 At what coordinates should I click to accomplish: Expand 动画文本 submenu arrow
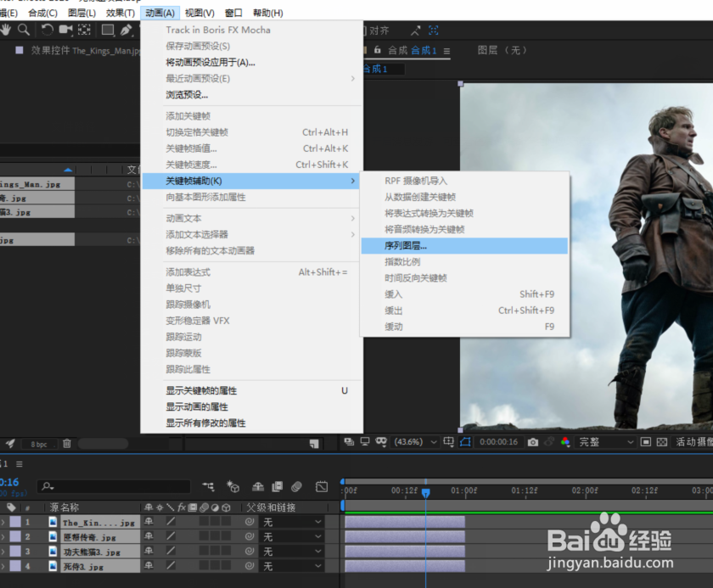tap(353, 219)
